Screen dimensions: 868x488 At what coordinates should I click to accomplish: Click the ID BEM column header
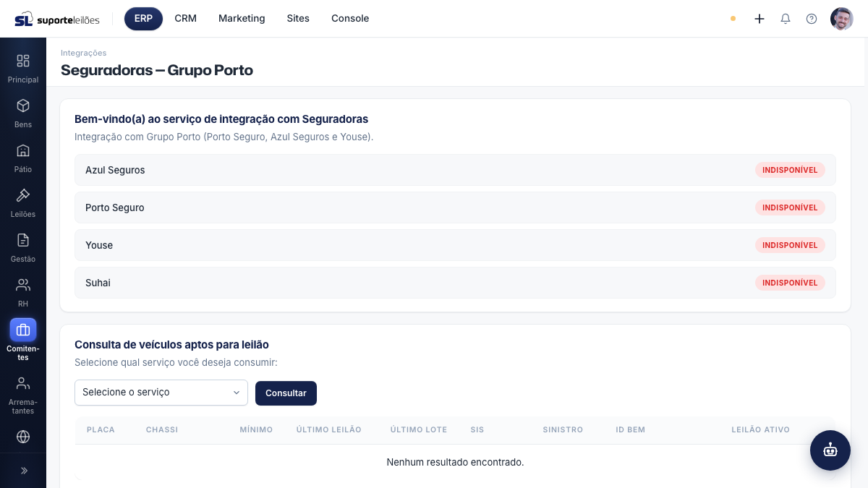pos(630,429)
